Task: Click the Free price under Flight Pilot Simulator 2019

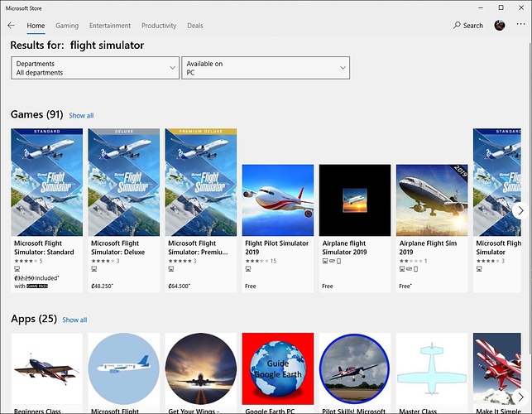Action: pos(251,286)
